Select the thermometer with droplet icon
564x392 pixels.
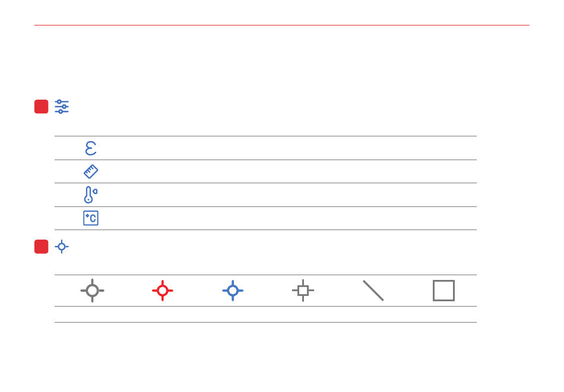(91, 195)
